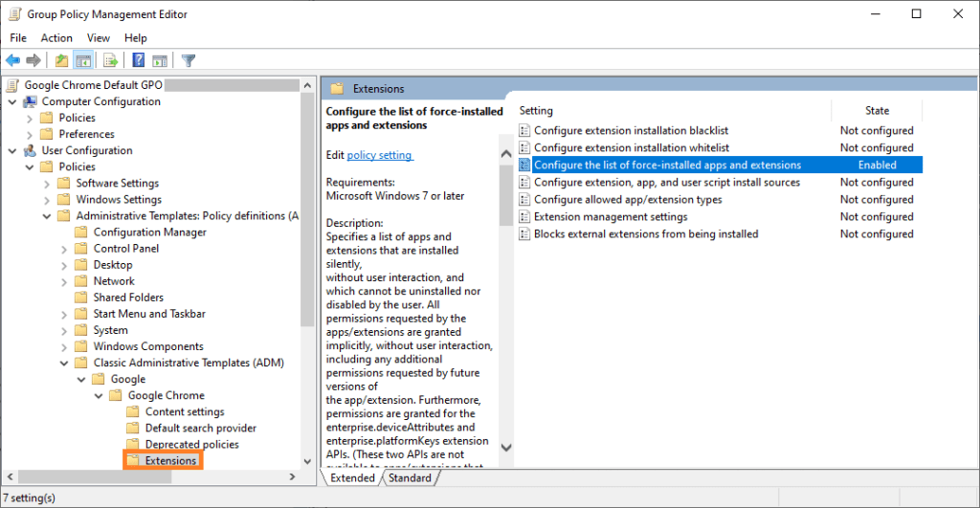Select Configure extension, app, user script sources

pyautogui.click(x=667, y=183)
